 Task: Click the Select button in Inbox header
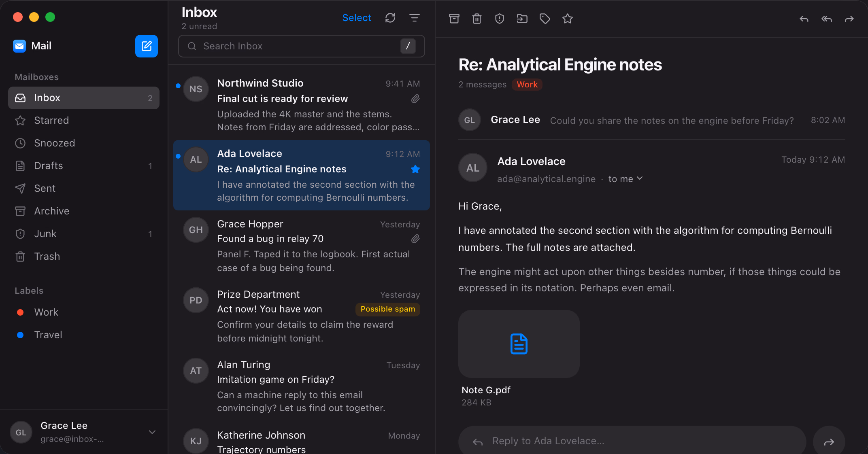(357, 18)
